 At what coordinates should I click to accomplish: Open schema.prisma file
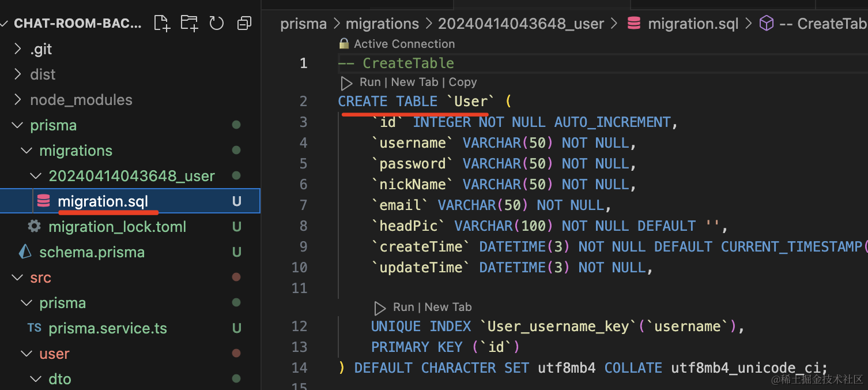92,252
